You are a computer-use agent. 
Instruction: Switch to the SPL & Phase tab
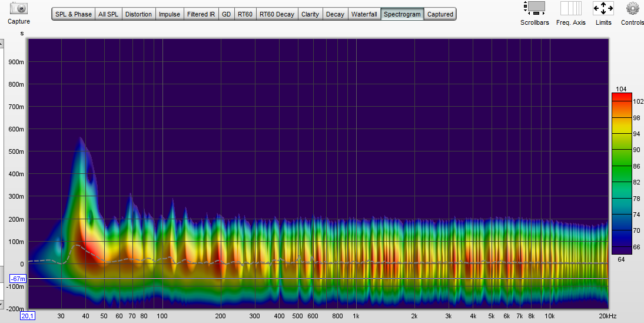tap(74, 14)
